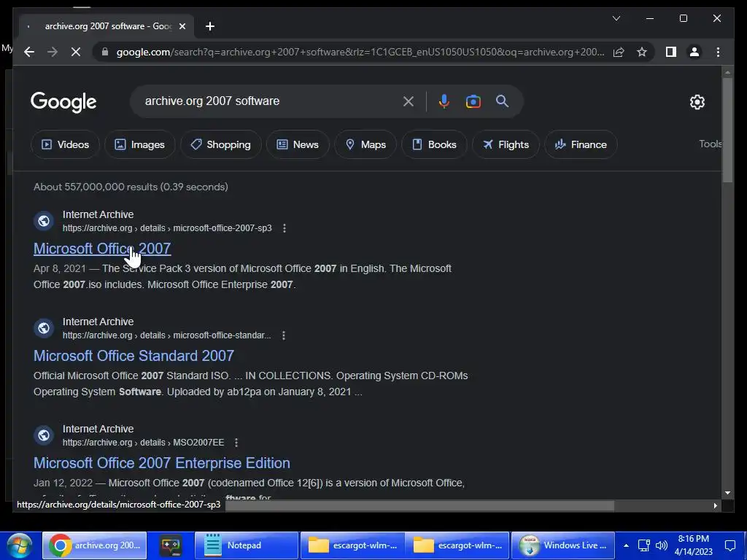The width and height of the screenshot is (747, 560).
Task: Select the Finance filter chip
Action: coord(581,144)
